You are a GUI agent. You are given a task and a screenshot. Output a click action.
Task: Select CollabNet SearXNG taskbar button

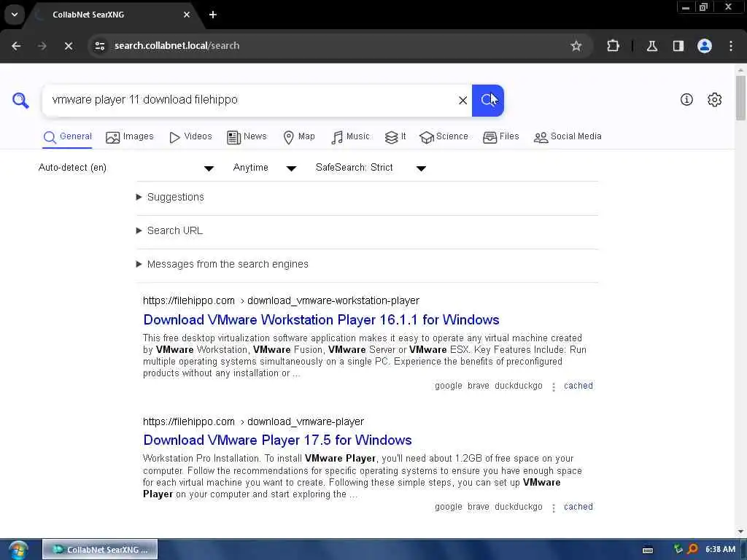100,550
